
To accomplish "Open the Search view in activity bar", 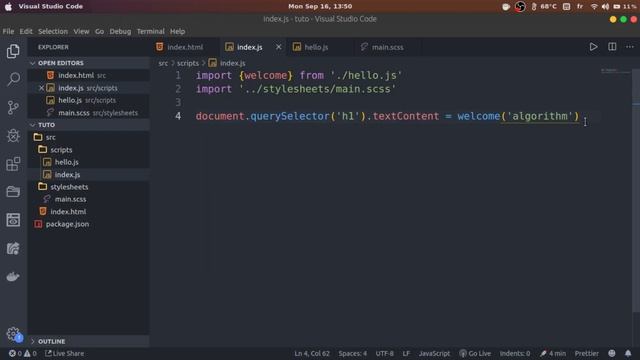I will point(13,79).
